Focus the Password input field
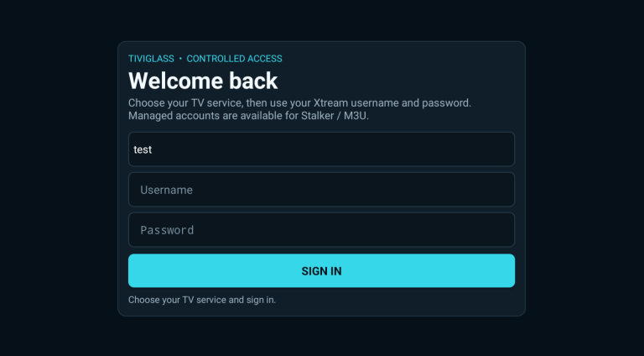The width and height of the screenshot is (644, 356). click(321, 230)
